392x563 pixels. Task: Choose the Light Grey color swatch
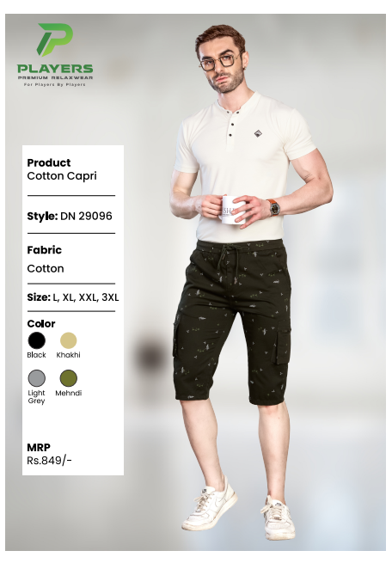[37, 378]
